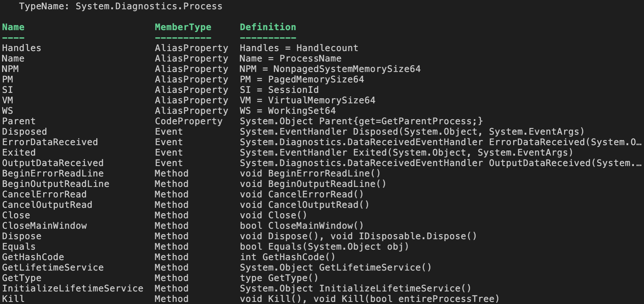This screenshot has height=304, width=644.
Task: Select the GetLifetimeService method name
Action: 53,268
